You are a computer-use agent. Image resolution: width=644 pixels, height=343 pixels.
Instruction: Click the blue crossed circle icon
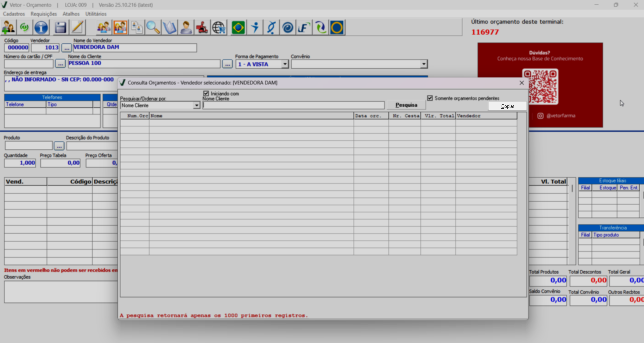pyautogui.click(x=271, y=28)
